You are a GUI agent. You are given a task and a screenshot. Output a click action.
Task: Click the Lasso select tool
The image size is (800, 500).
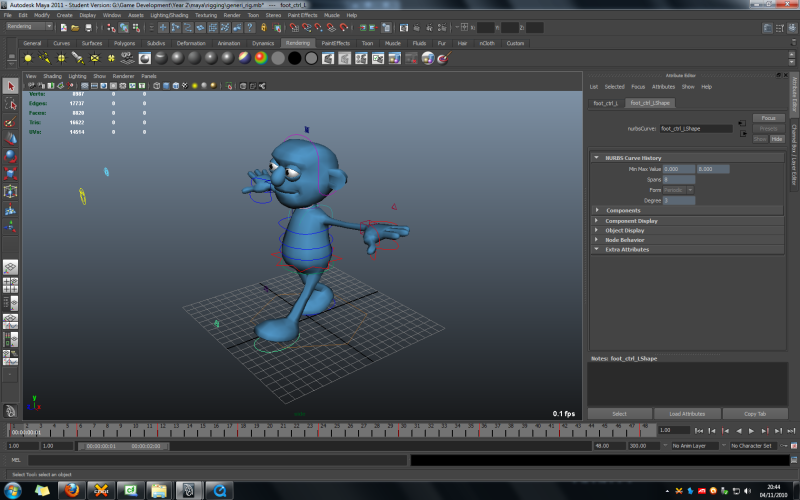10,103
